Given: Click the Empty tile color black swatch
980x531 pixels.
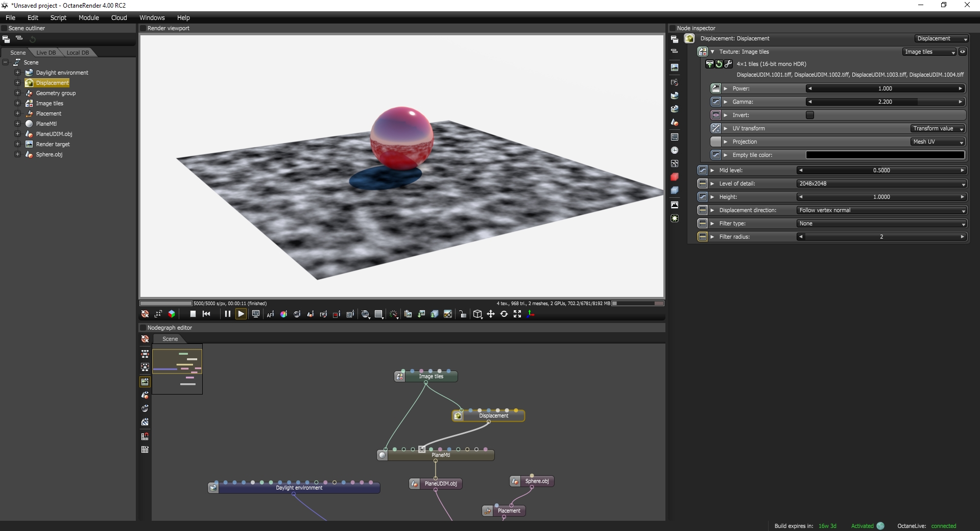Looking at the screenshot, I should (x=885, y=155).
